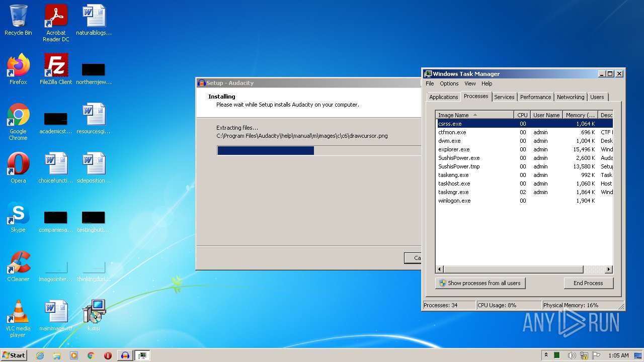
Task: Switch to the Applications tab
Action: tap(443, 97)
